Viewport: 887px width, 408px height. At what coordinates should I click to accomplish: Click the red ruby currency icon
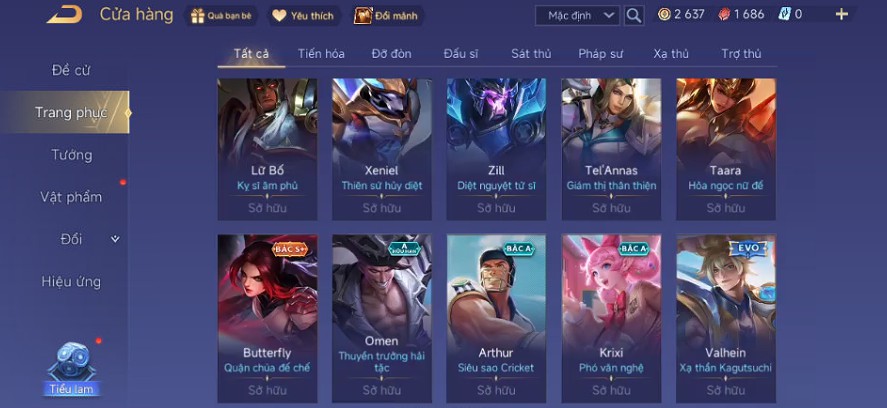(x=724, y=15)
